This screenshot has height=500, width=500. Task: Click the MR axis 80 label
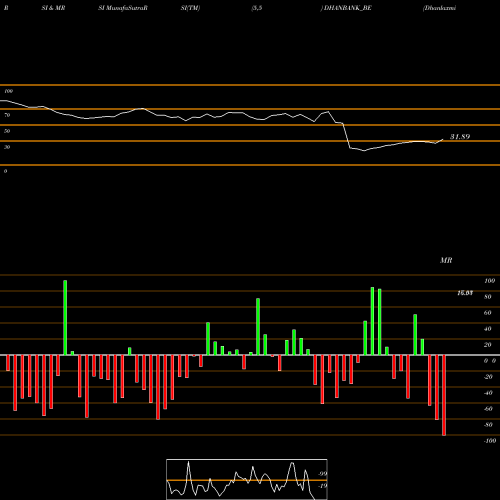pyautogui.click(x=488, y=297)
